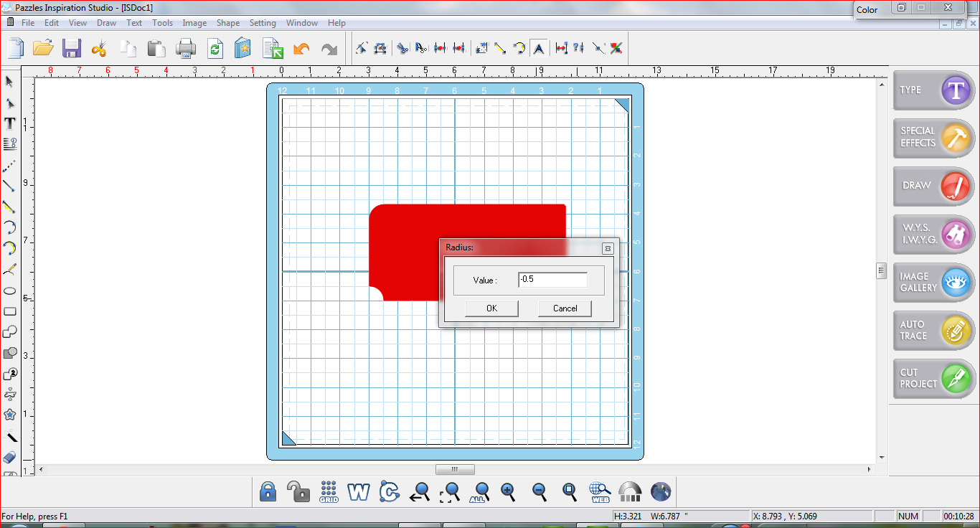Click the New document icon
Screen dimensions: 980x528
click(x=15, y=49)
